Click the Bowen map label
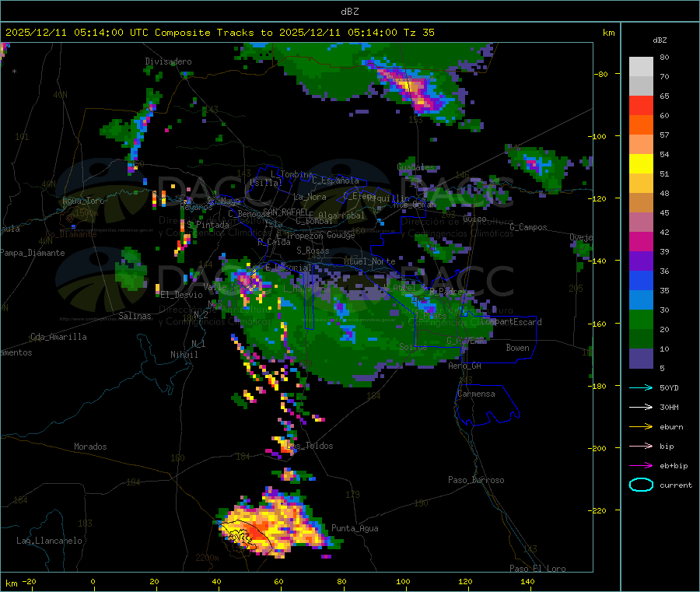 [x=517, y=348]
